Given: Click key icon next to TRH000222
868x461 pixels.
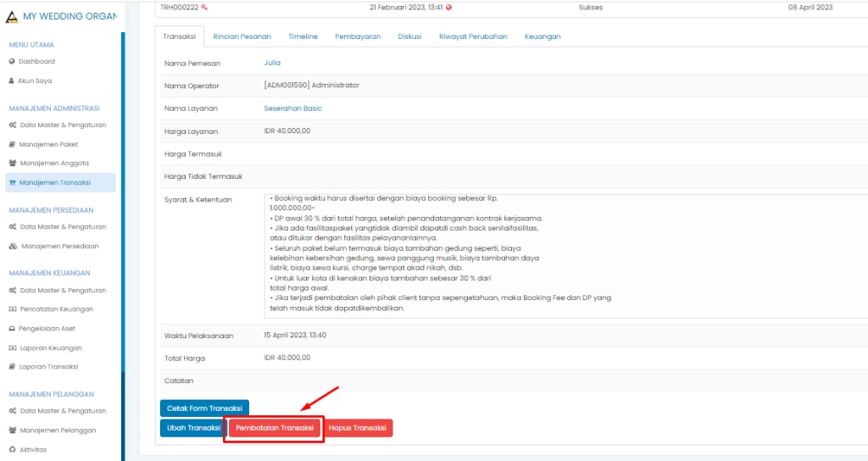Looking at the screenshot, I should [x=204, y=8].
